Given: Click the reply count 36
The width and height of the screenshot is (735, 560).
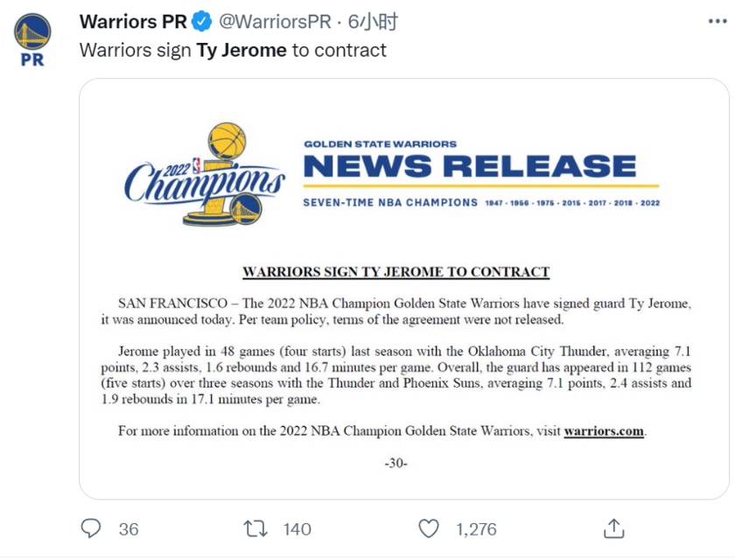Looking at the screenshot, I should tap(129, 528).
